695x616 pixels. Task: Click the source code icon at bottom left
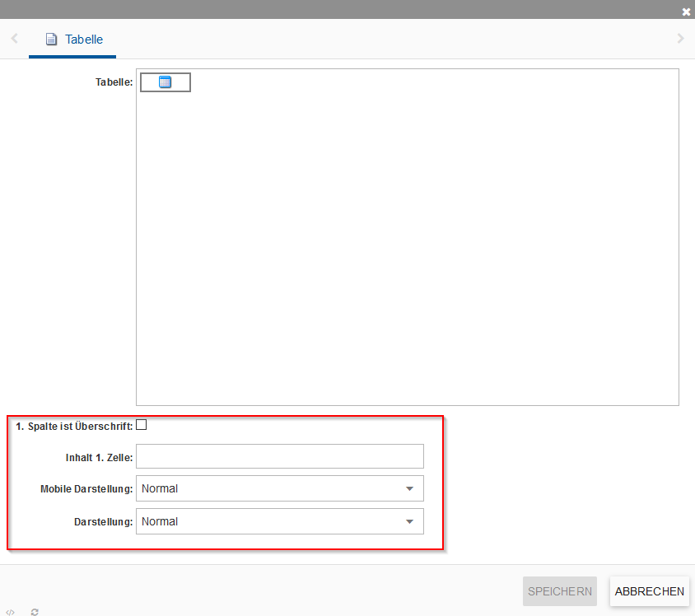[10, 612]
